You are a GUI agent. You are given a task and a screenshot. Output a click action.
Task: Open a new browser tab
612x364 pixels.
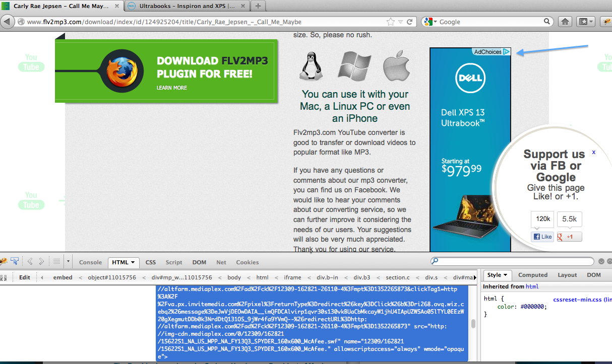pos(258,6)
